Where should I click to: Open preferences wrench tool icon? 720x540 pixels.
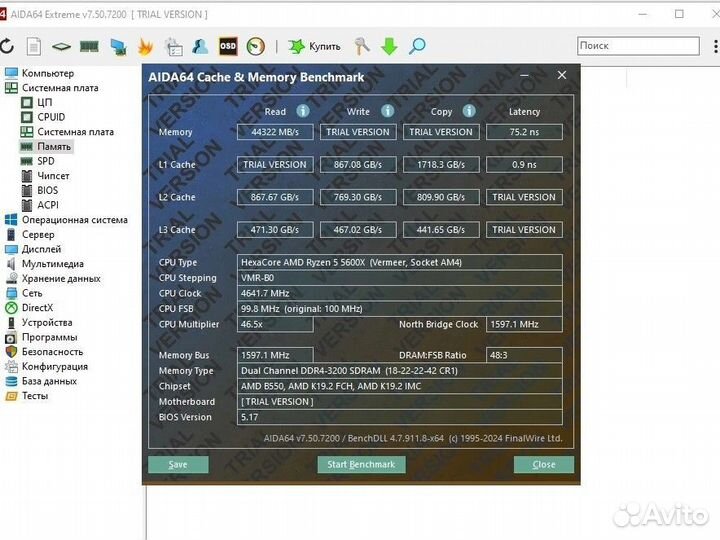click(x=362, y=46)
